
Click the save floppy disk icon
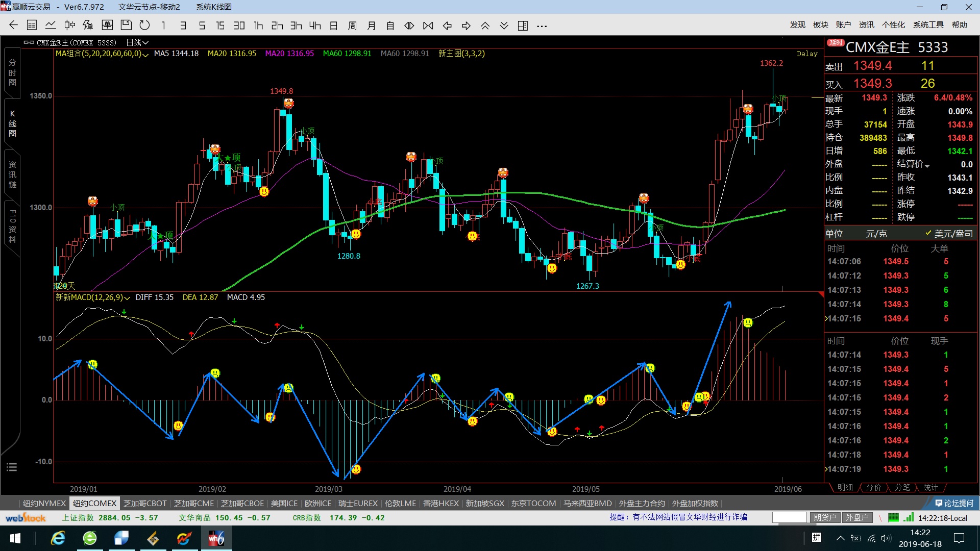(126, 26)
